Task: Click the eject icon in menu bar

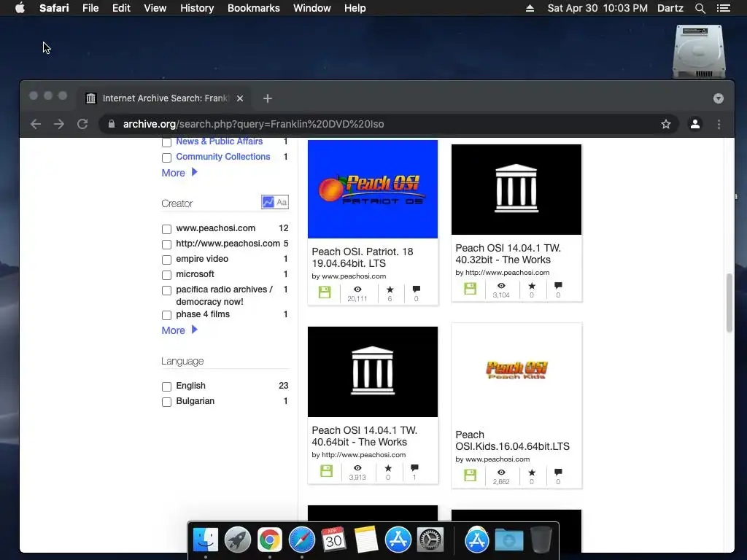Action: [x=530, y=8]
